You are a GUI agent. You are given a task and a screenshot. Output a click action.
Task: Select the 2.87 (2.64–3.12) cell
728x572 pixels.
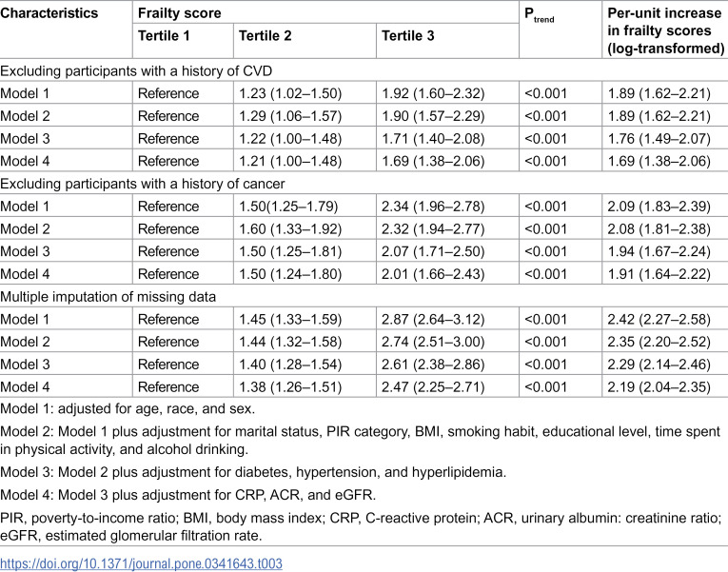point(433,319)
